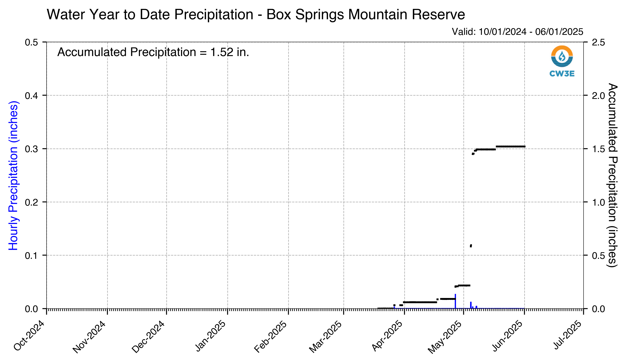Click the Valid date range text
Viewport: 626px width, 364px height.
tap(518, 32)
